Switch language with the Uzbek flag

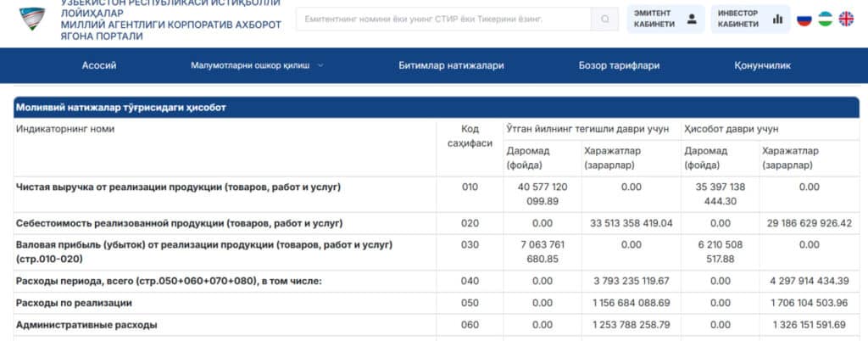click(x=825, y=19)
